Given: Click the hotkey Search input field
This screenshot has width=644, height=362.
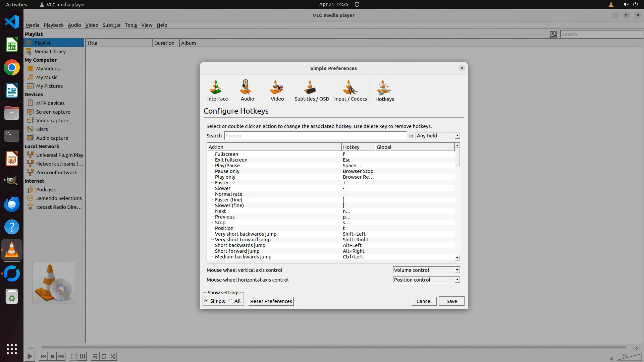Looking at the screenshot, I should click(315, 136).
